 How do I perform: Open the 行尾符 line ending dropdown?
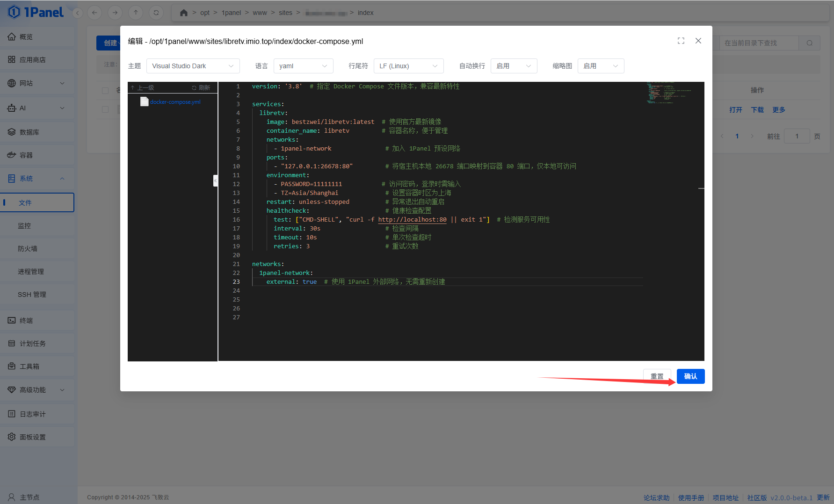click(x=409, y=66)
